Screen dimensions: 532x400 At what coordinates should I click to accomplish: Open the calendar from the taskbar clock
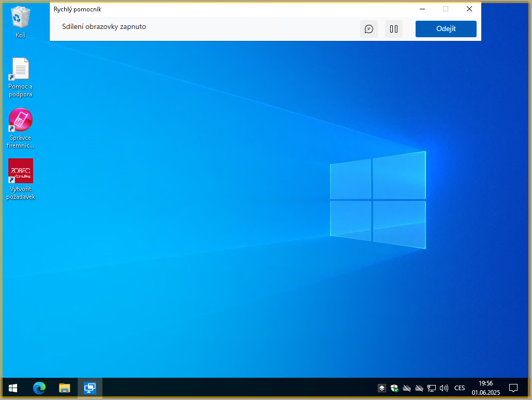click(x=485, y=388)
